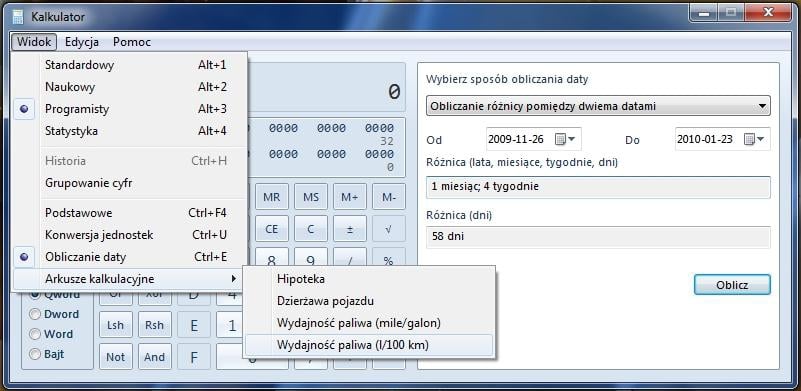The image size is (801, 391).
Task: Click the digit 9 key
Action: pyautogui.click(x=311, y=258)
